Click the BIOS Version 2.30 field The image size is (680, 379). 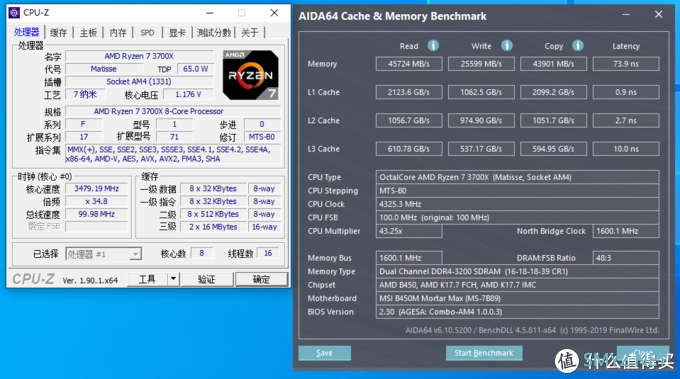517,312
